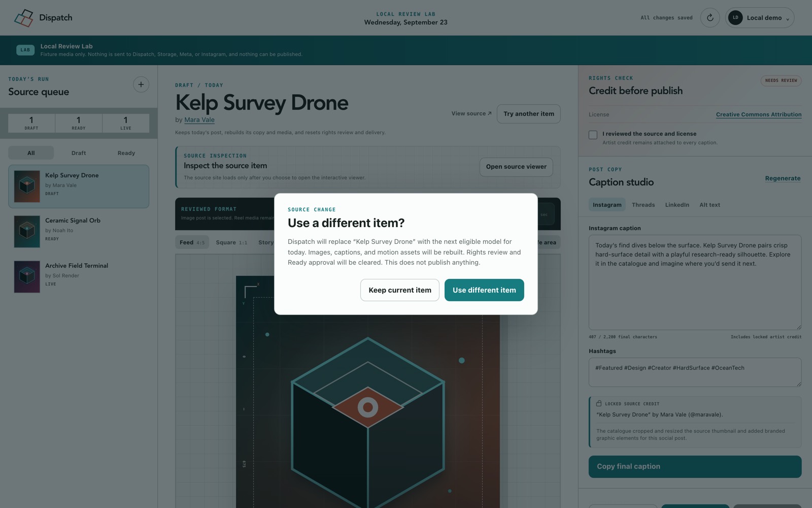The width and height of the screenshot is (812, 508).
Task: Click Try another item button
Action: [x=528, y=114]
